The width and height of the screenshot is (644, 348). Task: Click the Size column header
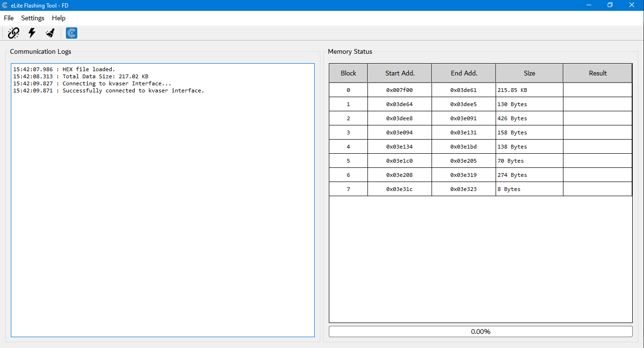pos(529,73)
